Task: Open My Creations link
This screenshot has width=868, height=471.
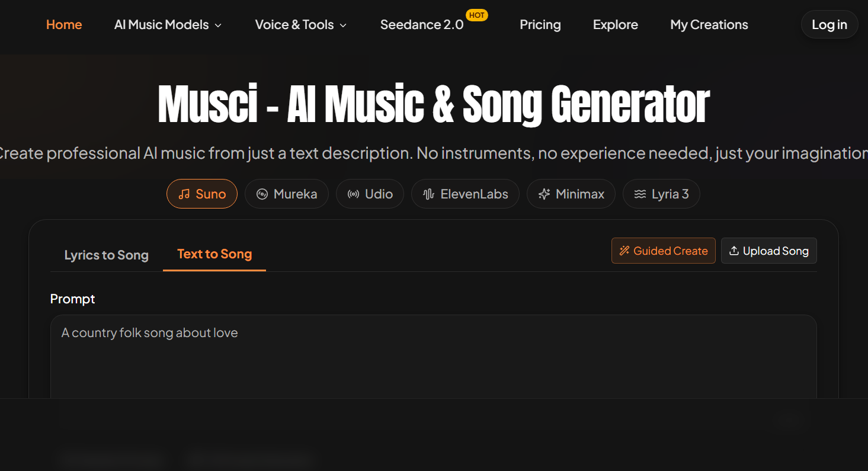Action: (x=709, y=25)
